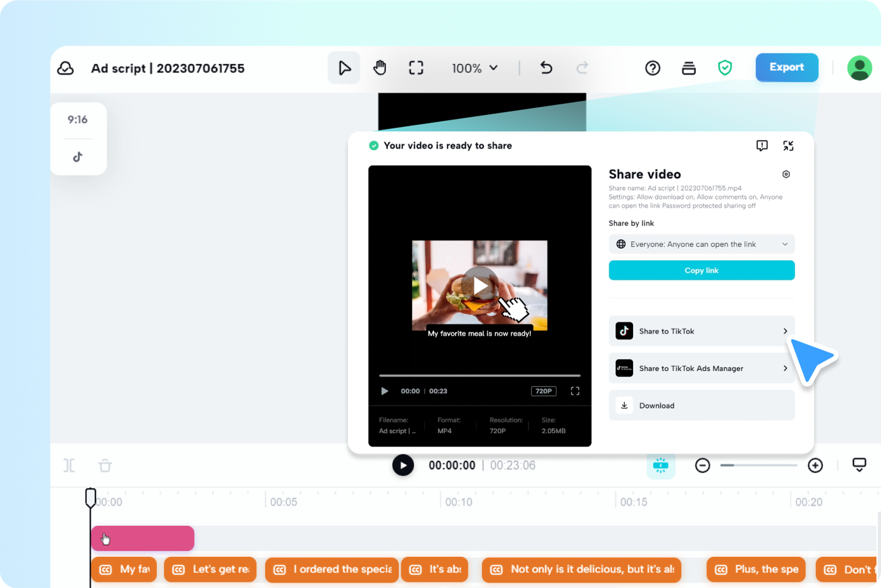This screenshot has height=588, width=881.
Task: Expand the 100% zoom level dropdown
Action: tap(474, 68)
